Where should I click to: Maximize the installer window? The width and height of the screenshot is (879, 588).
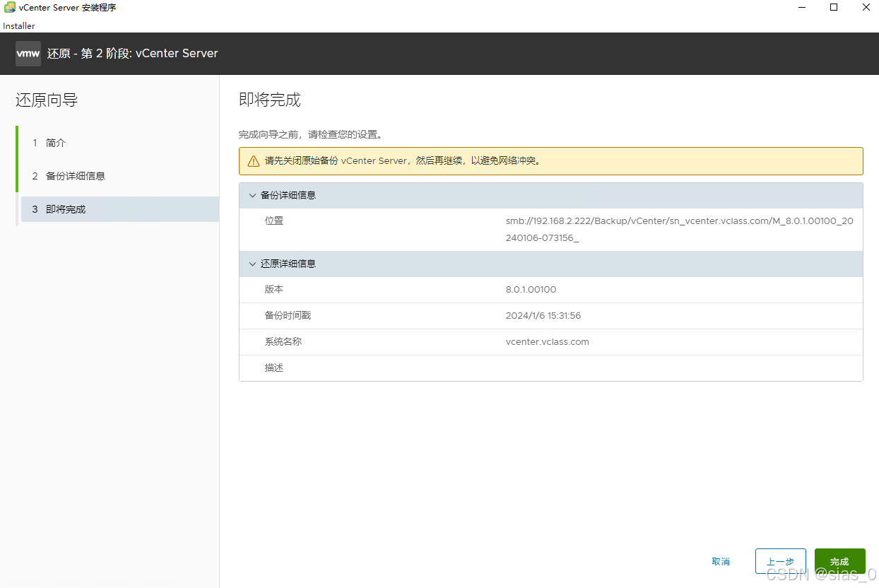click(834, 8)
